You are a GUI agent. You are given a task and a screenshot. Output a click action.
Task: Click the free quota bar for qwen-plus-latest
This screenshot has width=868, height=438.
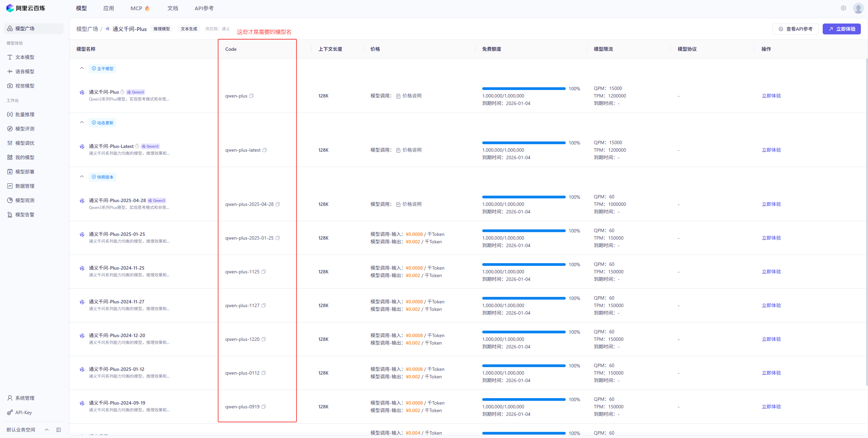tap(524, 143)
